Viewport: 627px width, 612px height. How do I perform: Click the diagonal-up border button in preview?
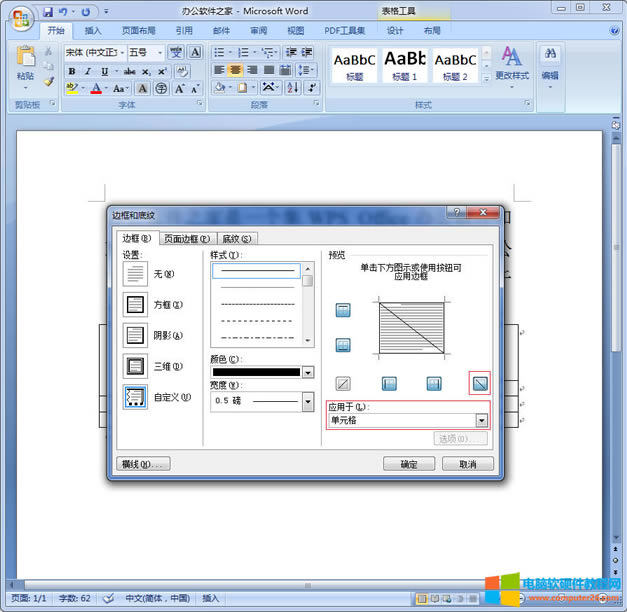(343, 383)
